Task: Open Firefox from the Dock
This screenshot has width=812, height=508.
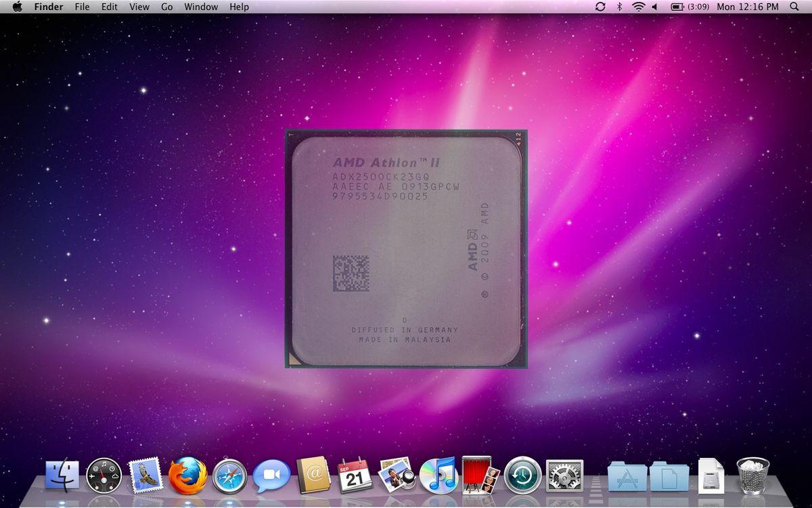Action: tap(187, 475)
